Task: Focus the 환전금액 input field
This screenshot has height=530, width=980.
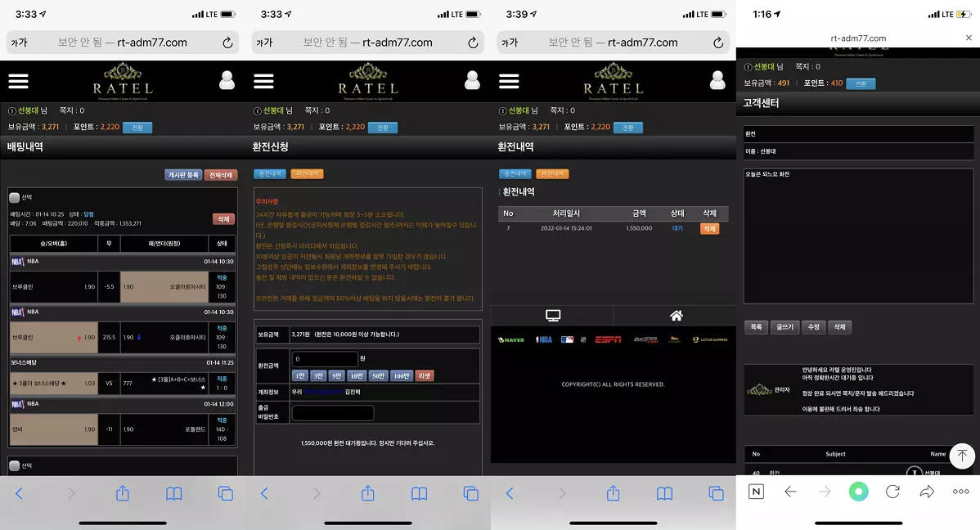Action: (x=325, y=359)
